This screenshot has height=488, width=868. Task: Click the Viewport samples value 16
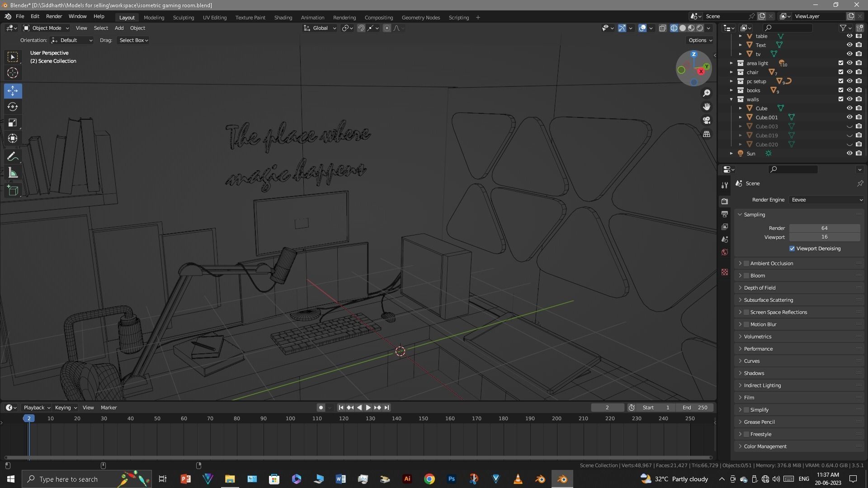click(825, 237)
